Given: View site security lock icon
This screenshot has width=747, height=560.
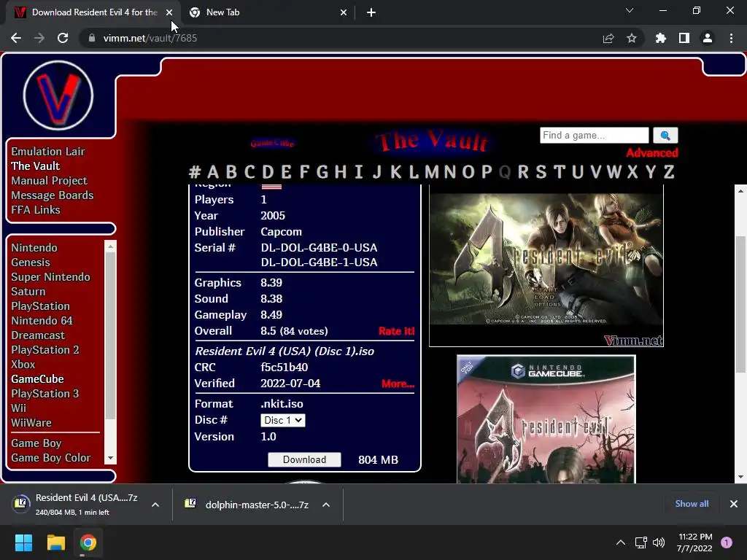Looking at the screenshot, I should [x=92, y=38].
